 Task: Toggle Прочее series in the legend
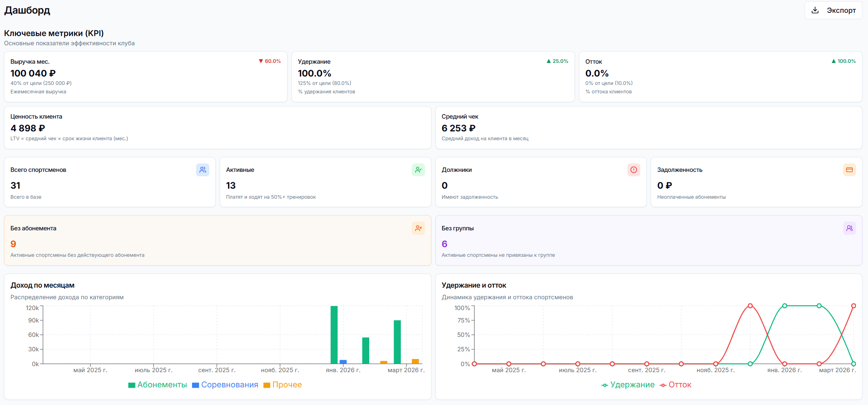pos(282,385)
